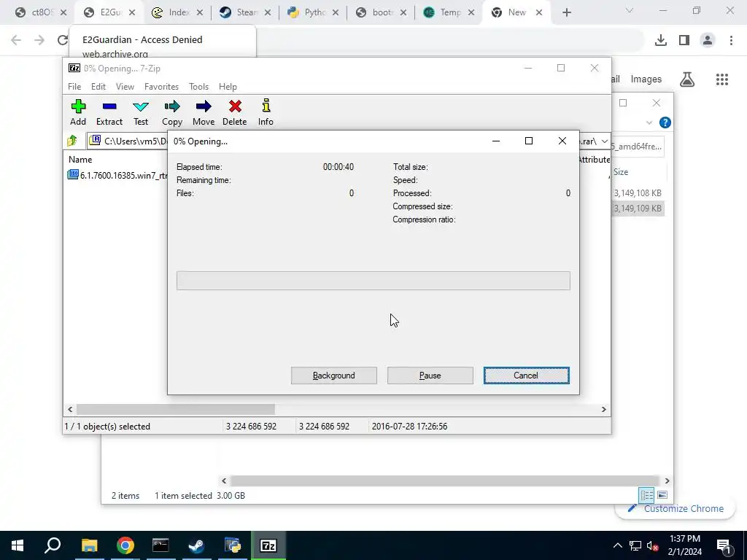Viewport: 747px width, 560px height.
Task: Expand Explorer ribbon chevron
Action: tap(649, 122)
